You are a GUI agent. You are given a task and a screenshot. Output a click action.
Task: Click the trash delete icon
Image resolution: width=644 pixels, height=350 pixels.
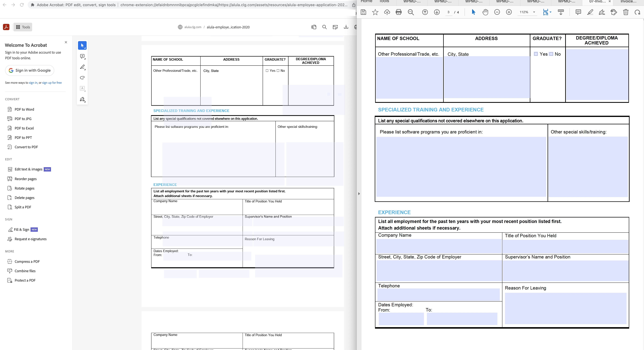625,12
